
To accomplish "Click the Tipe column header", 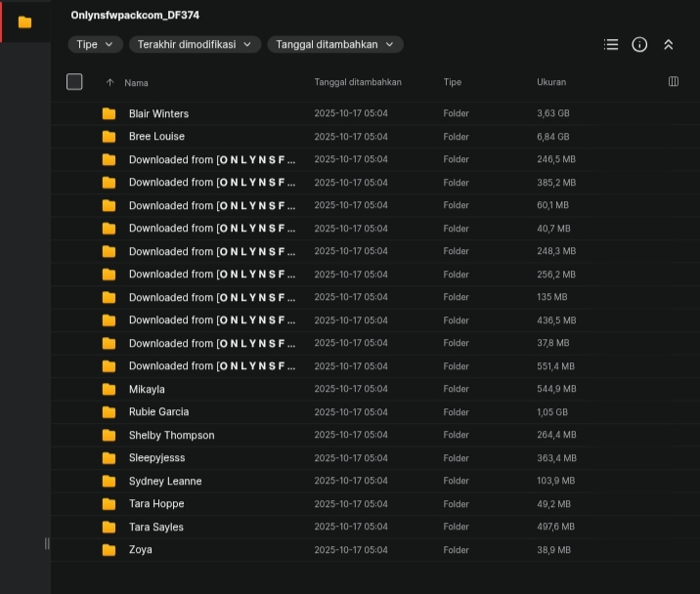I will coord(452,82).
